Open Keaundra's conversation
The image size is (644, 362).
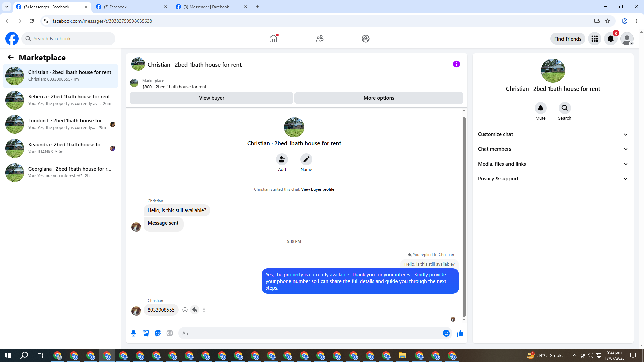coord(60,148)
